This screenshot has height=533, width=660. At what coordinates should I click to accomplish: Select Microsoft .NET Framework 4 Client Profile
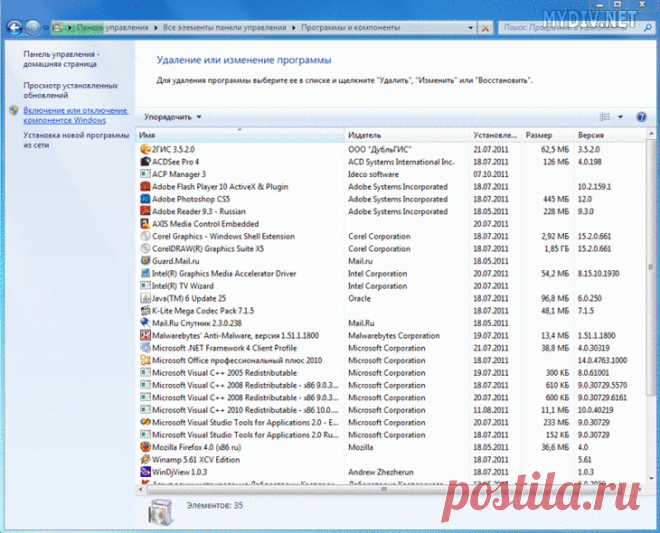(224, 348)
